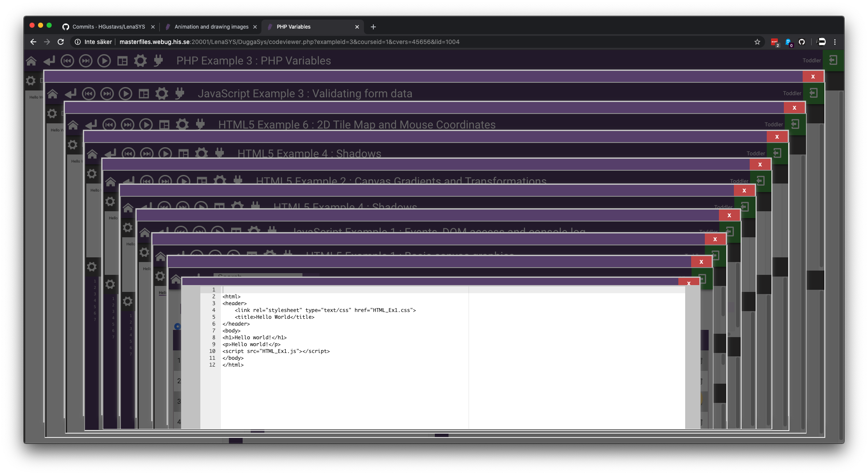
Task: Click the browser address bar URL
Action: (289, 42)
